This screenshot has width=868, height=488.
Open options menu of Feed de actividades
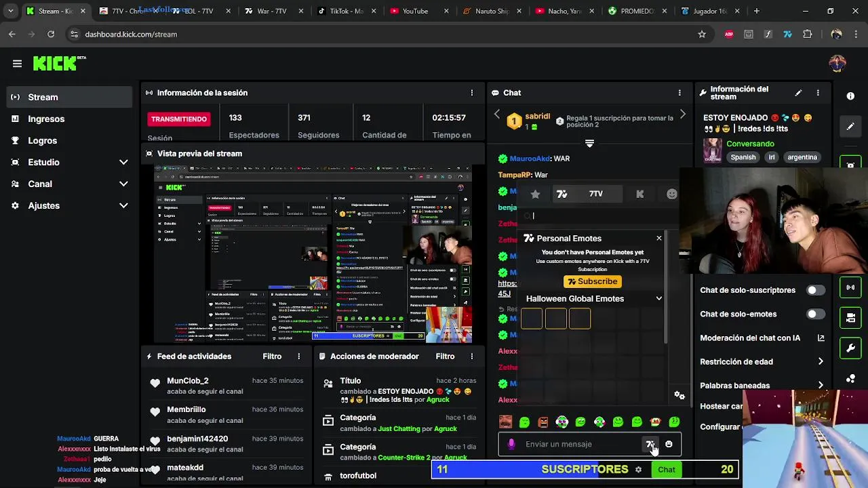[x=298, y=357]
